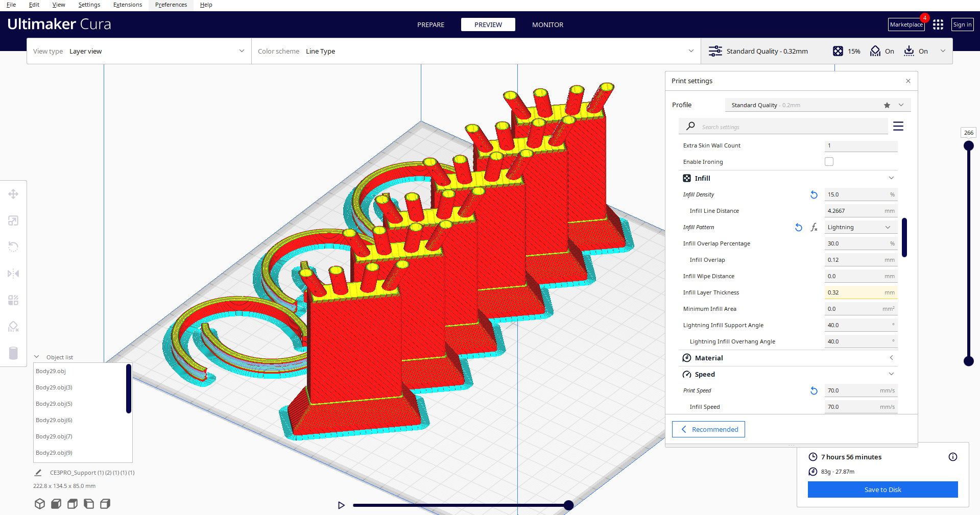The image size is (980, 515).
Task: Switch to 3D perspective view cube
Action: (x=40, y=504)
